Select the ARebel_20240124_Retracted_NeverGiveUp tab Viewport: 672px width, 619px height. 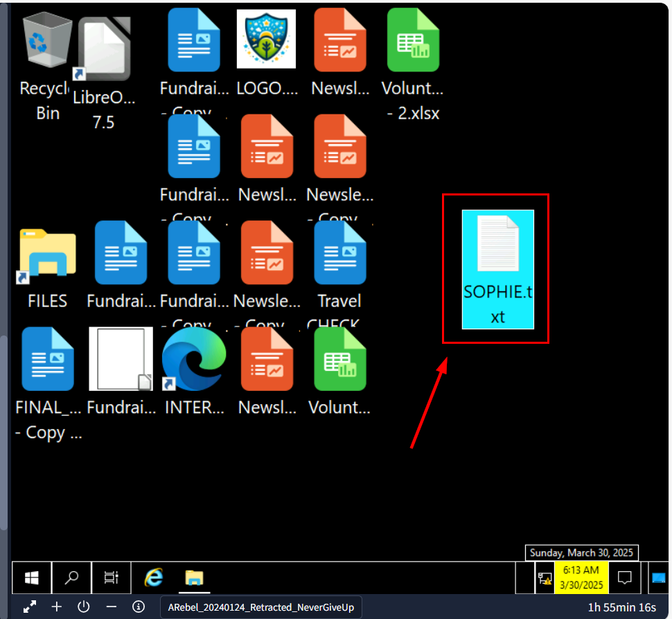click(261, 607)
